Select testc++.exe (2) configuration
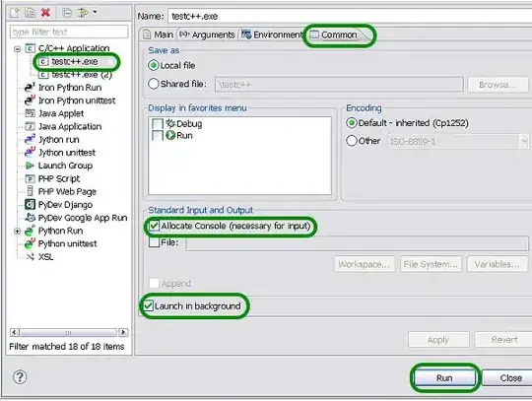 point(82,74)
